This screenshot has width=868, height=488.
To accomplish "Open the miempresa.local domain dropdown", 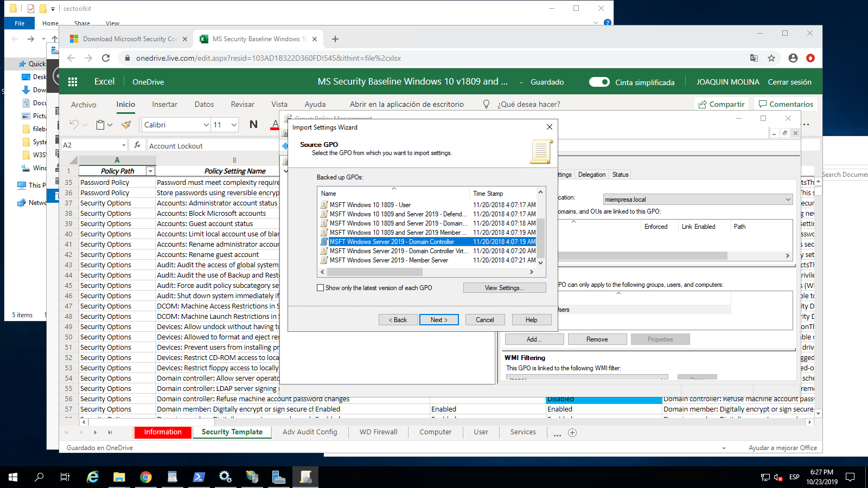I will 788,200.
